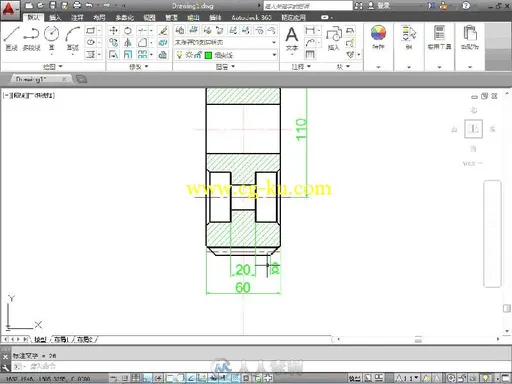
Task: Select the Hatch tool in the Draw panel
Action: [90, 54]
